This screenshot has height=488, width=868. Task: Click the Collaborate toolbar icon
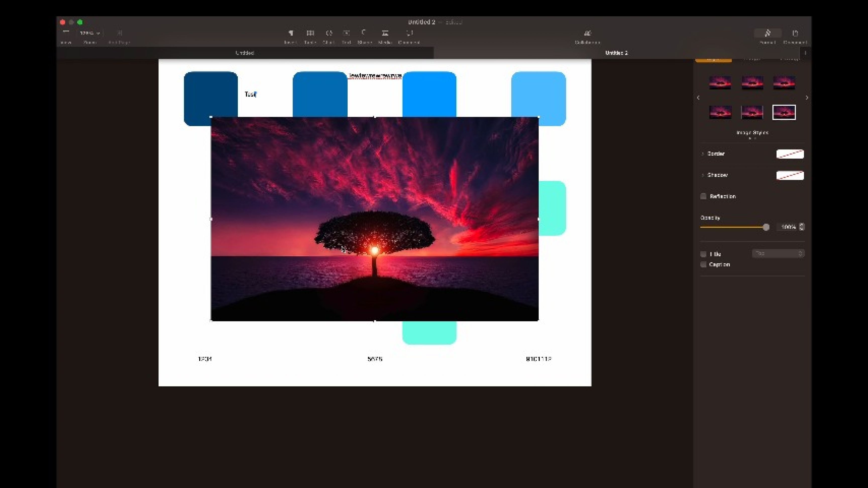587,33
